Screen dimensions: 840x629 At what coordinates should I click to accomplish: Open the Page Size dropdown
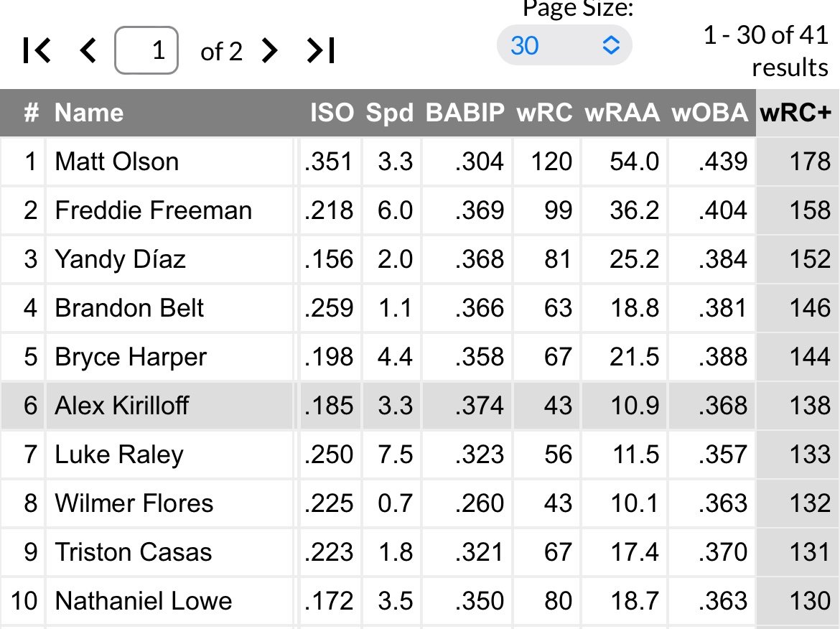pyautogui.click(x=564, y=46)
